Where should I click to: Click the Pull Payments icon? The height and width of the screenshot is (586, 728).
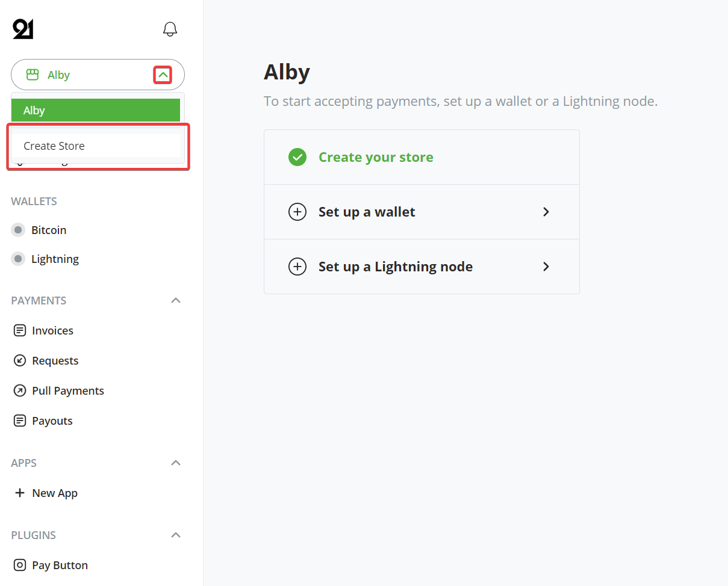pyautogui.click(x=20, y=390)
